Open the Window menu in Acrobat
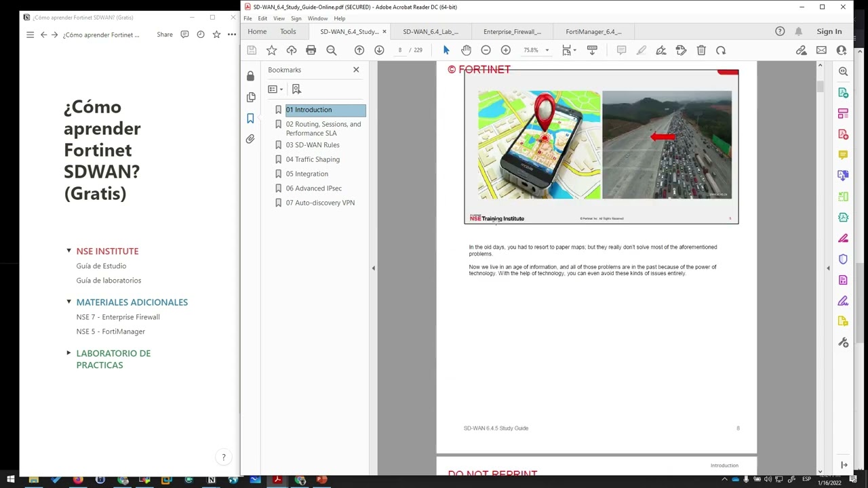The width and height of the screenshot is (868, 488). [317, 18]
